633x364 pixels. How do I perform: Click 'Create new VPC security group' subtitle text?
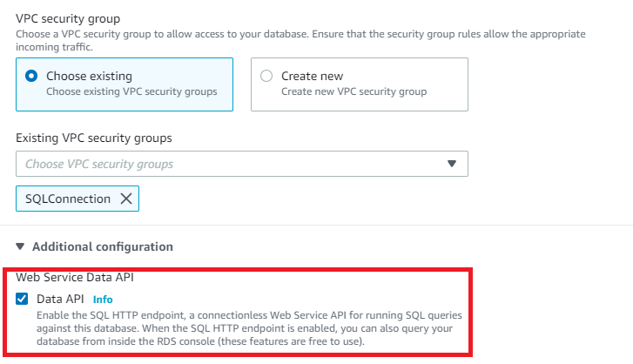(x=354, y=91)
